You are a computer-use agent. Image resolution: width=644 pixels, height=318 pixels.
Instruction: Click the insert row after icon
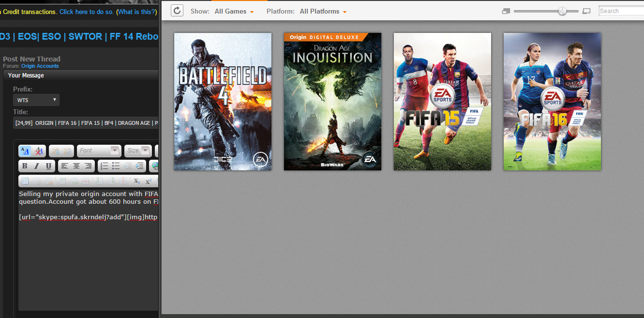click(x=74, y=181)
